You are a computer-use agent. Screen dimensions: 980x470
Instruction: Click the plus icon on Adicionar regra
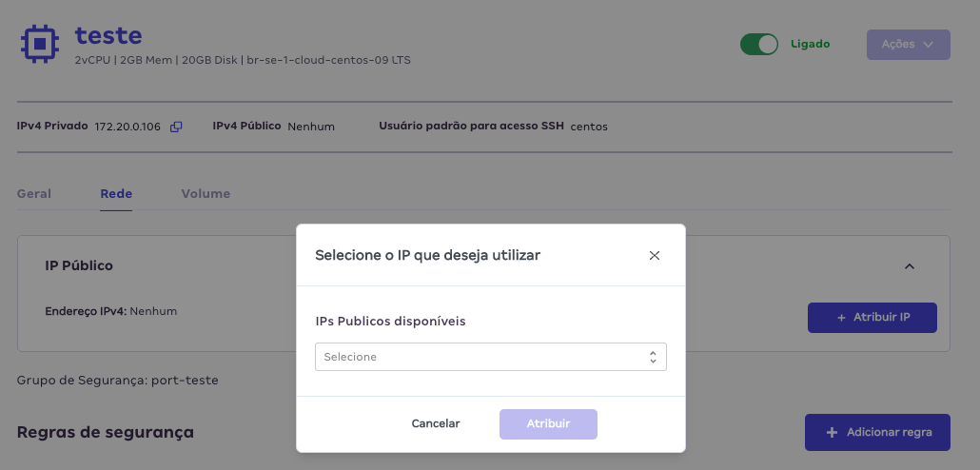tap(832, 433)
